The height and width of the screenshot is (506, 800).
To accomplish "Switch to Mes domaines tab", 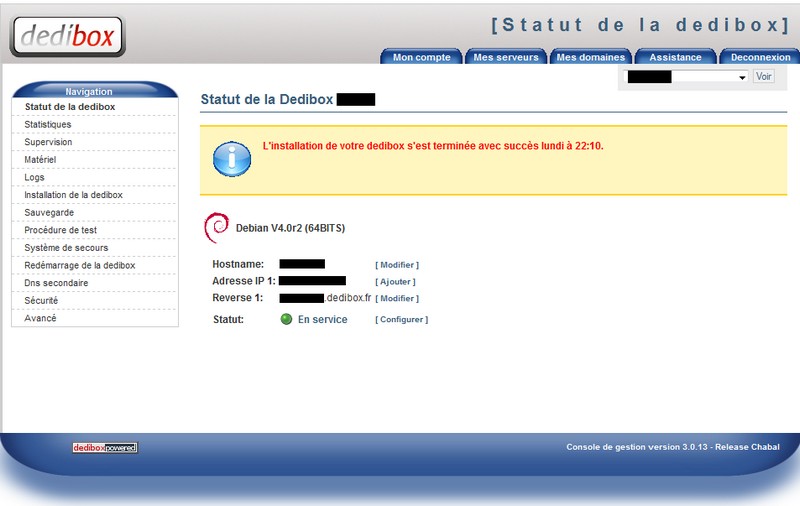I will [x=590, y=57].
